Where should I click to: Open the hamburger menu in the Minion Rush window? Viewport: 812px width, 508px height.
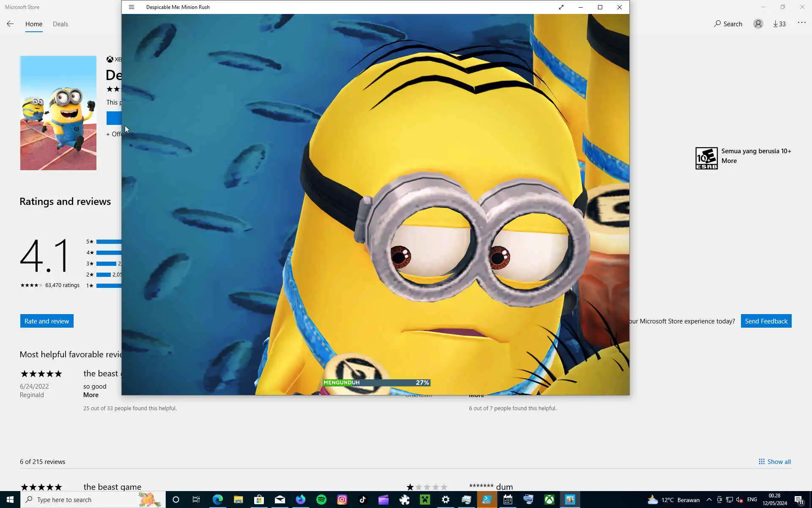[x=132, y=7]
